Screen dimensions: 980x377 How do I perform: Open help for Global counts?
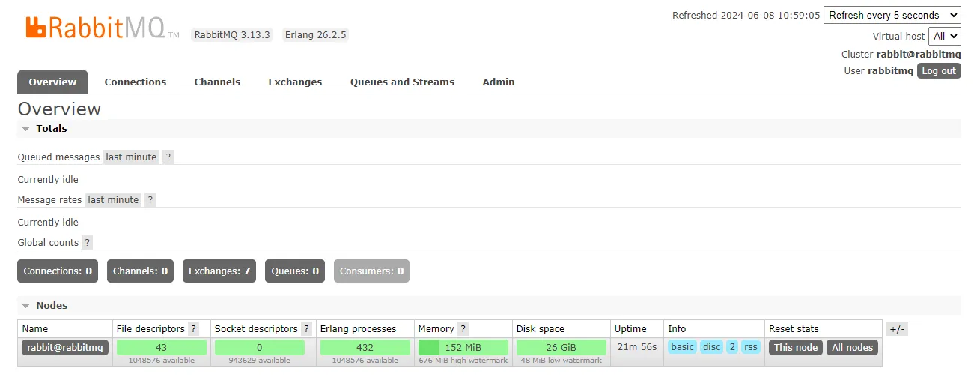pyautogui.click(x=88, y=243)
